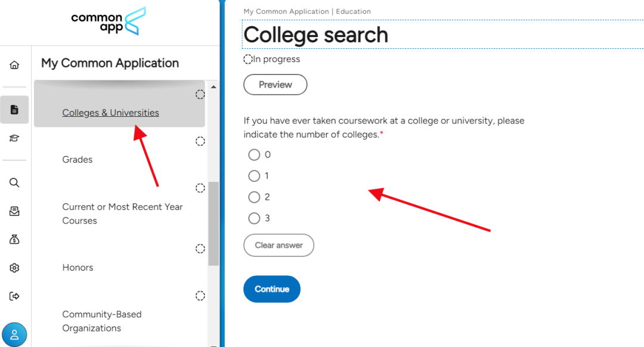This screenshot has height=347, width=644.
Task: Click the sign out arrow icon
Action: coord(14,296)
